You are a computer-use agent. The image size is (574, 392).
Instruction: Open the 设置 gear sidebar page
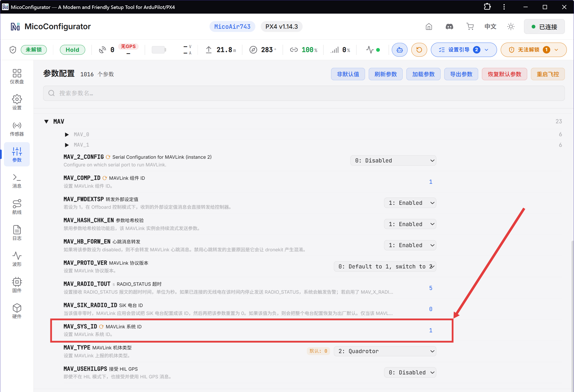tap(17, 103)
